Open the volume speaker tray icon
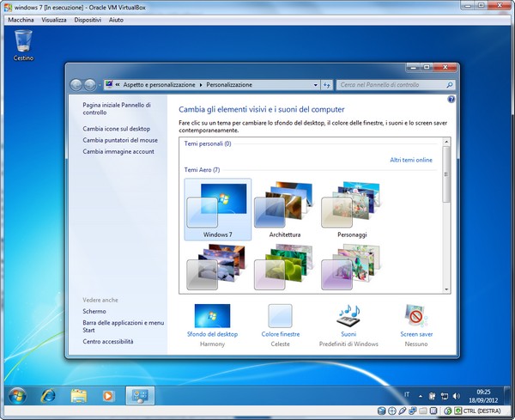 457,396
